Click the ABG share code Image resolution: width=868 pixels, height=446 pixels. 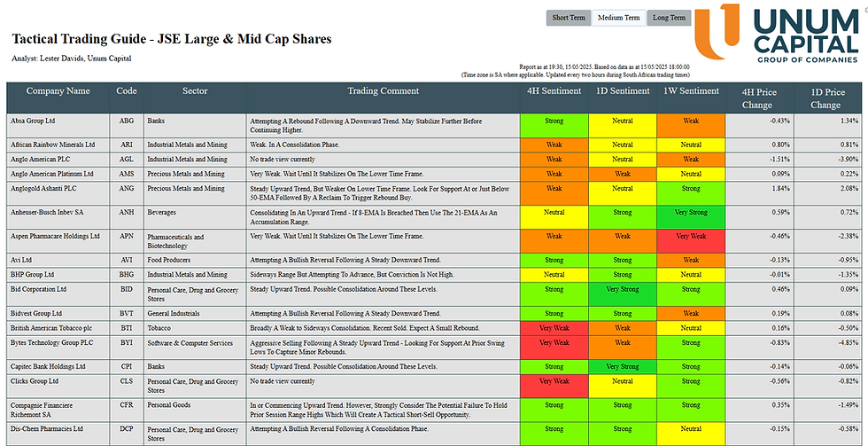pyautogui.click(x=126, y=121)
